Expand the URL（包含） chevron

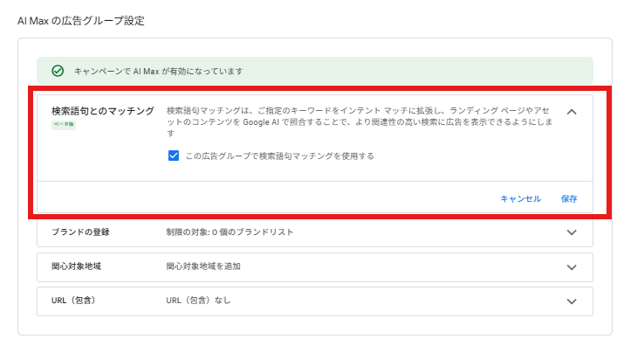[572, 301]
